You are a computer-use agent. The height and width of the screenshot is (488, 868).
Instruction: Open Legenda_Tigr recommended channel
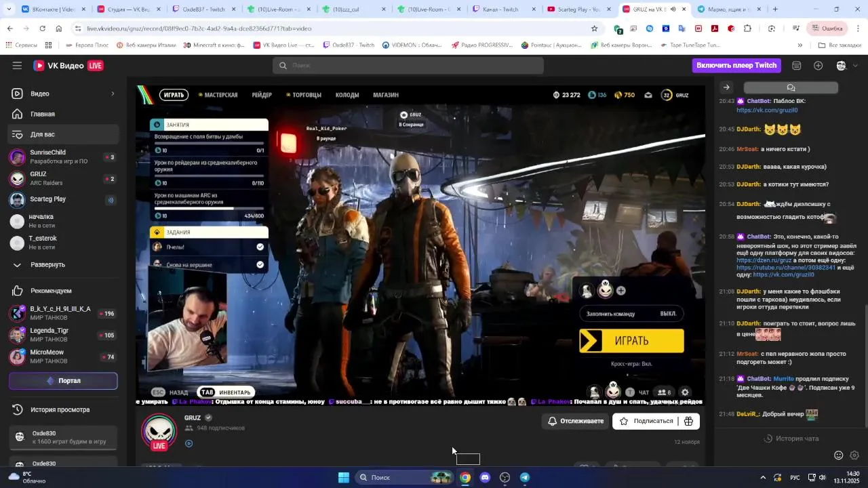(64, 335)
